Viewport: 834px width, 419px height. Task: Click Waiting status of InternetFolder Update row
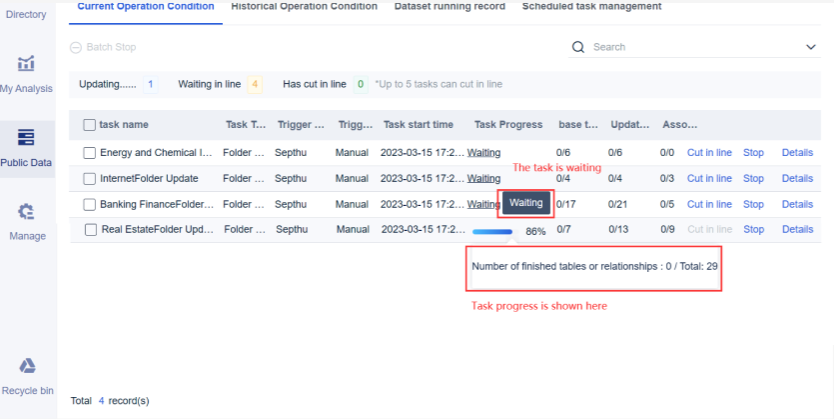pyautogui.click(x=483, y=179)
